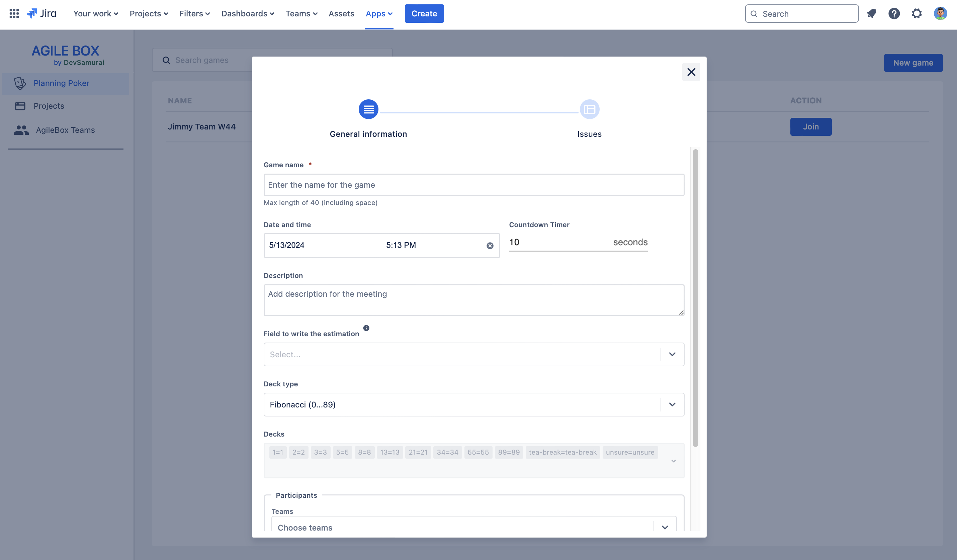Open the Projects top navigation menu

pos(149,14)
